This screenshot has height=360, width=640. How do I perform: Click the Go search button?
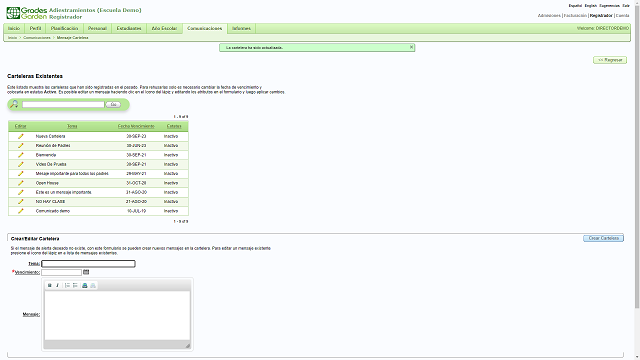click(x=113, y=104)
